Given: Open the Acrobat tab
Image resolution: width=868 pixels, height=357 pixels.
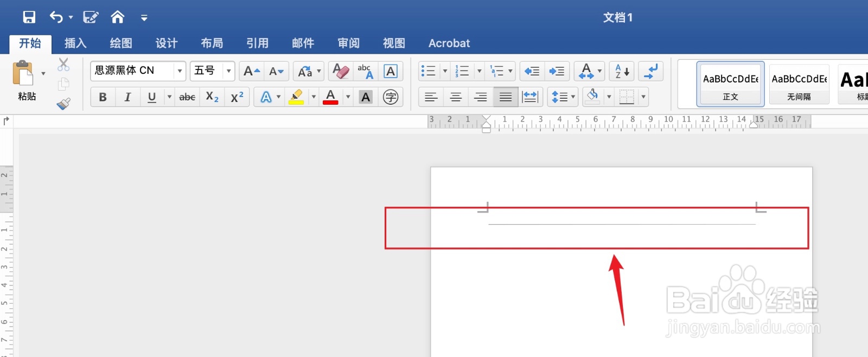Looking at the screenshot, I should click(x=449, y=43).
